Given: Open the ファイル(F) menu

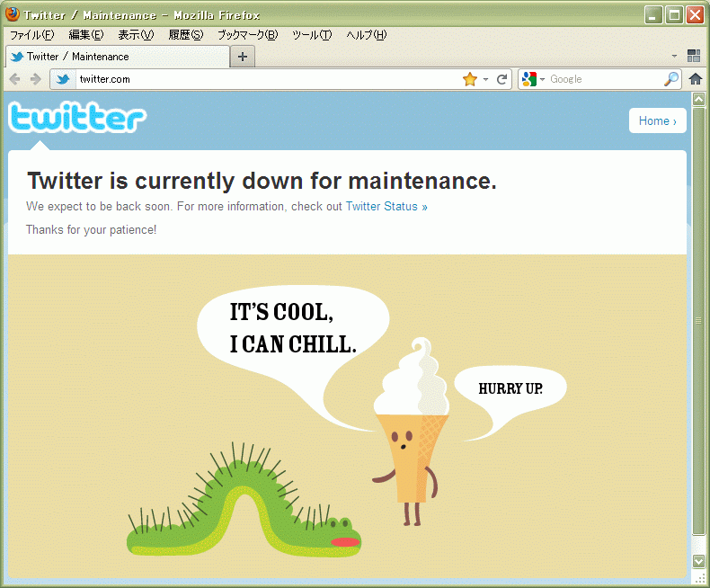Looking at the screenshot, I should [31, 35].
